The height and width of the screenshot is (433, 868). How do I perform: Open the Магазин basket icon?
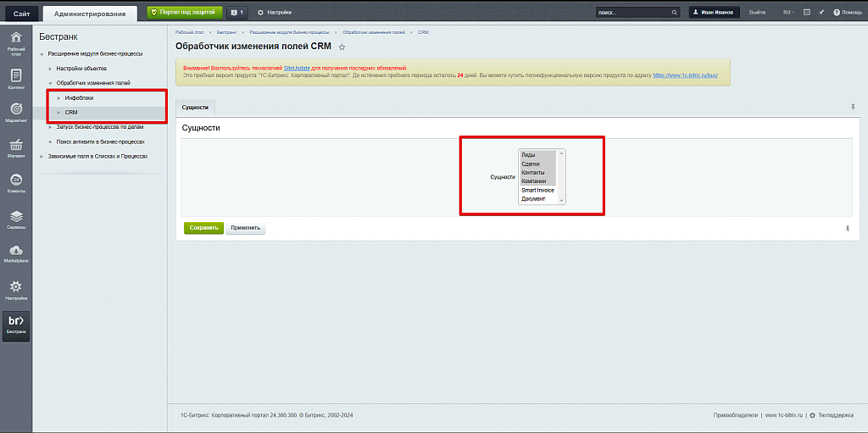[x=15, y=147]
